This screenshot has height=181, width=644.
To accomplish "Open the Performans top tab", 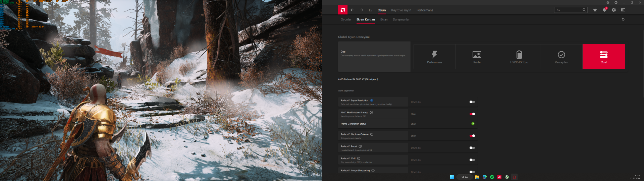I will pyautogui.click(x=425, y=10).
